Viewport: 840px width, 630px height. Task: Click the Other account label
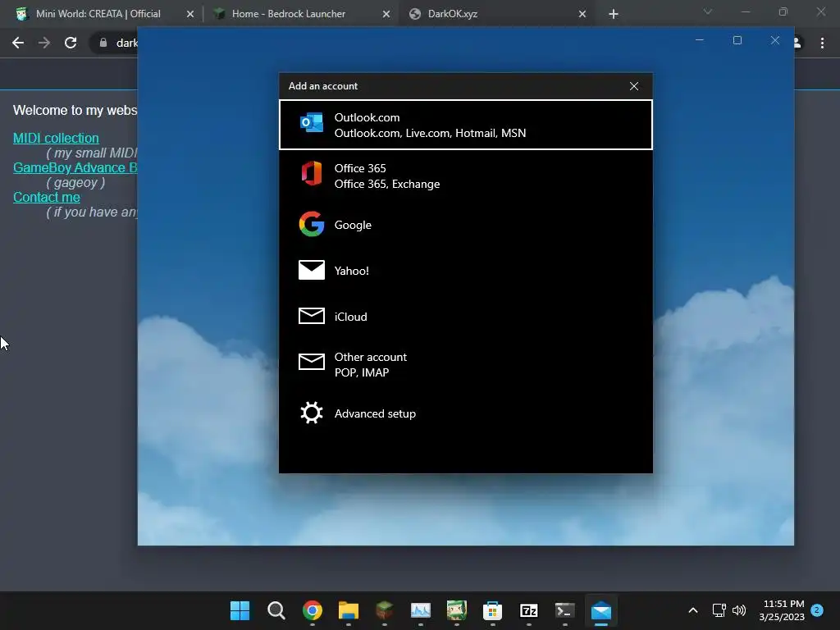coord(370,357)
